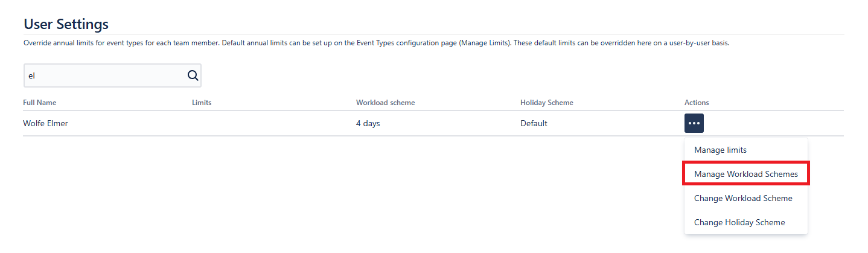
Task: Click the "4 days" workload scheme value
Action: click(x=368, y=124)
